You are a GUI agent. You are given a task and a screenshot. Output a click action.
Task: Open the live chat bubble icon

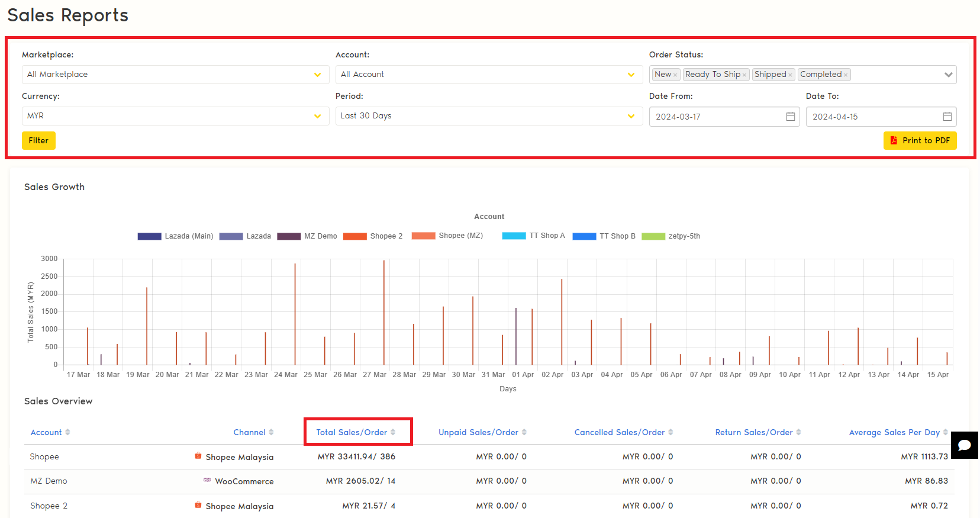coord(964,445)
